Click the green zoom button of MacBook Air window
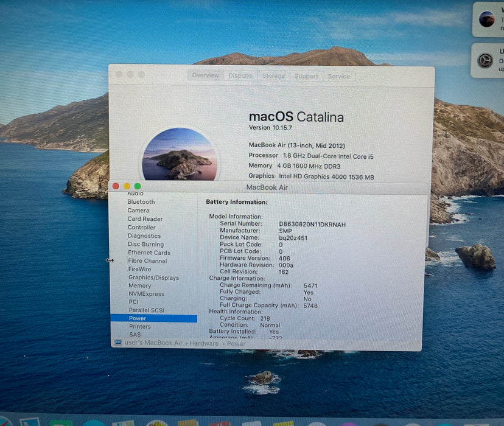Image resolution: width=504 pixels, height=426 pixels. point(138,186)
